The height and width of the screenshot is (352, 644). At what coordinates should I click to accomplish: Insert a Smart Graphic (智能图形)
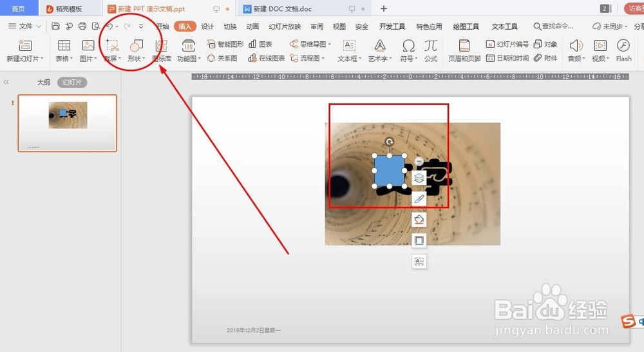click(225, 44)
